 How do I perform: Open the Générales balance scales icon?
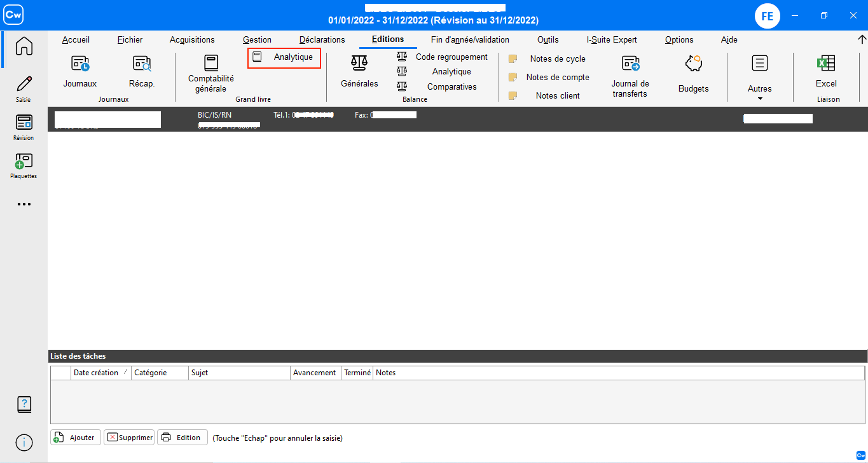point(359,64)
